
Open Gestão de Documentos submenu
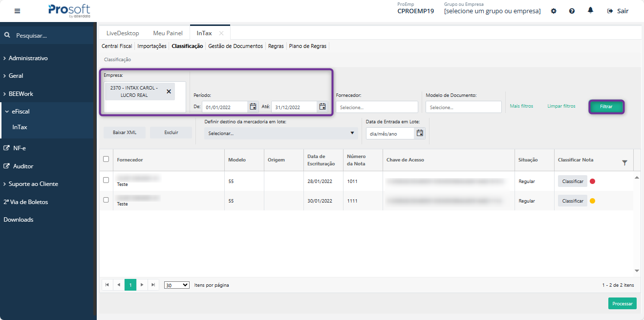click(236, 46)
